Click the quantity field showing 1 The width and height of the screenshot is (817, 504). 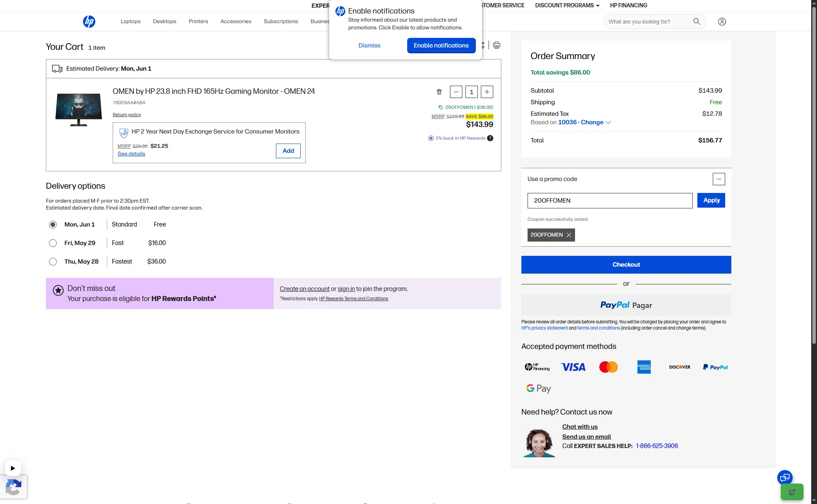point(472,92)
